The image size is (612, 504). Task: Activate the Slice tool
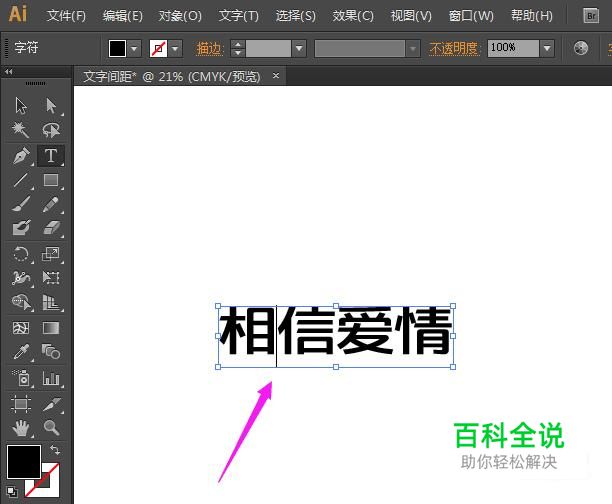51,404
